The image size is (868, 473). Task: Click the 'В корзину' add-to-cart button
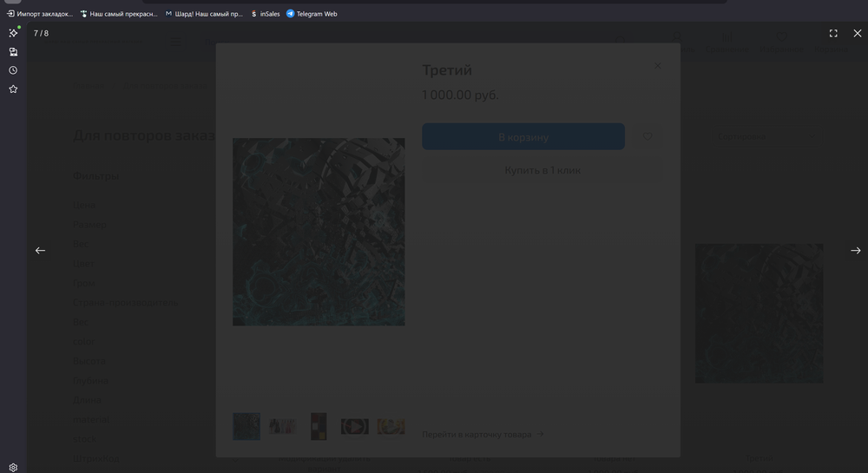pos(523,136)
